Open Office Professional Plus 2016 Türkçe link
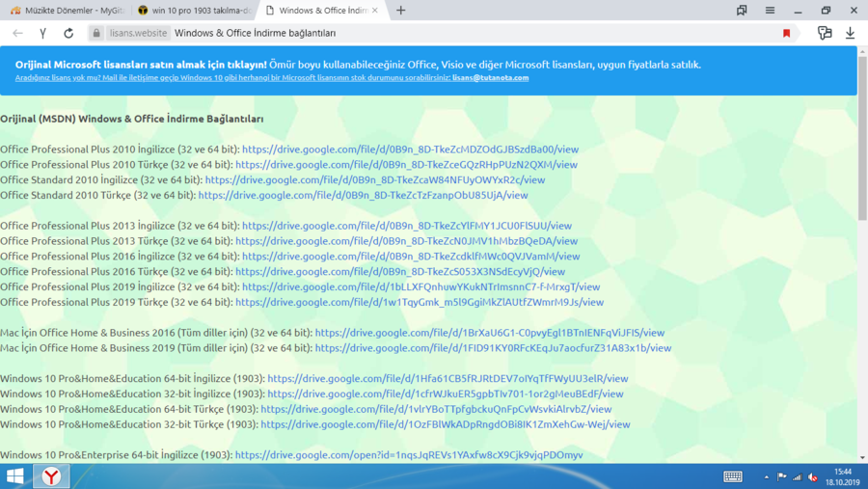The width and height of the screenshot is (868, 489). pyautogui.click(x=400, y=271)
